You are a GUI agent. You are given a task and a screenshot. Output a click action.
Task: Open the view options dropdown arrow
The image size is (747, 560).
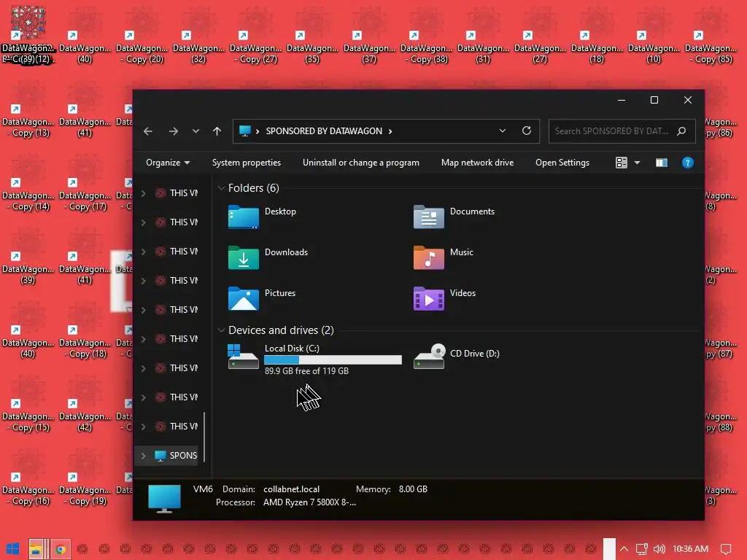[637, 163]
